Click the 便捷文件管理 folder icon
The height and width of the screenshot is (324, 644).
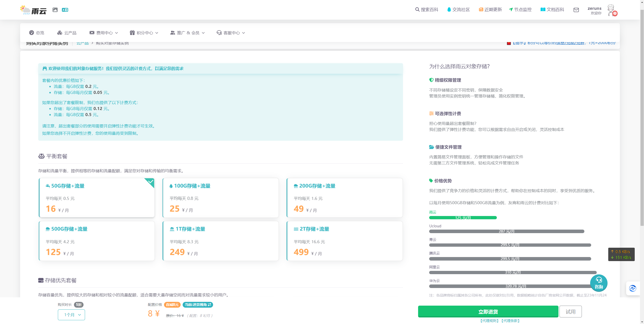pyautogui.click(x=432, y=147)
